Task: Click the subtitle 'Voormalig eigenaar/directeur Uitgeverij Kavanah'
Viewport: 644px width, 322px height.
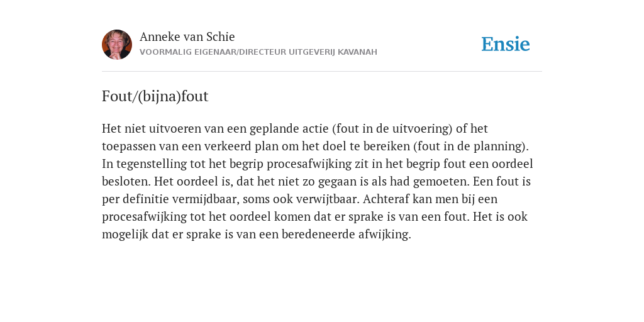Action: [258, 52]
